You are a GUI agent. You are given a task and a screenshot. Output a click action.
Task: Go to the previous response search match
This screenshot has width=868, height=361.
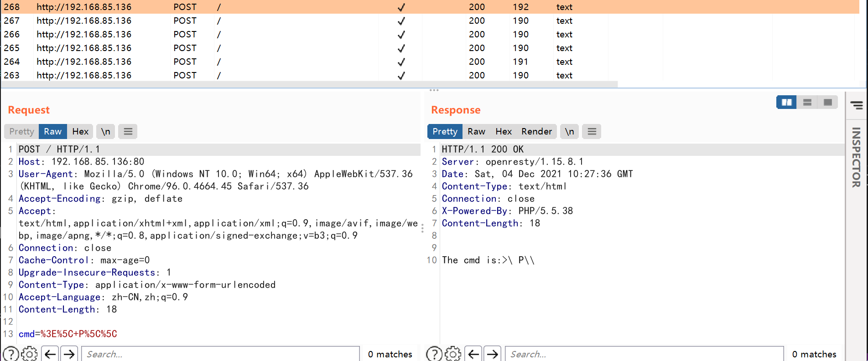tap(473, 354)
